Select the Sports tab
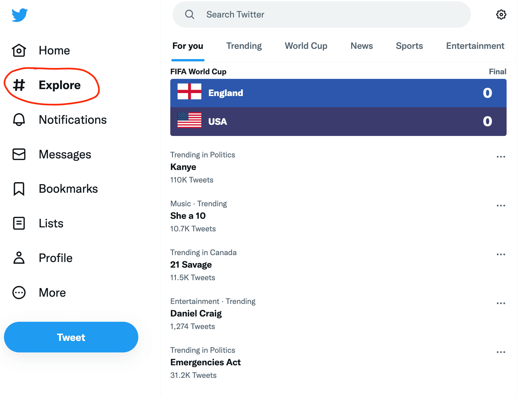Viewport: 532px width, 396px height. tap(409, 46)
